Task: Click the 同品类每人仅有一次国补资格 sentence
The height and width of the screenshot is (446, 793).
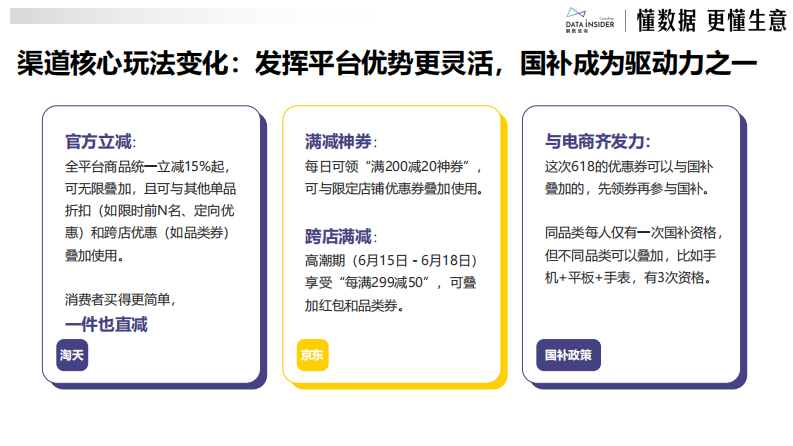Action: [x=633, y=232]
